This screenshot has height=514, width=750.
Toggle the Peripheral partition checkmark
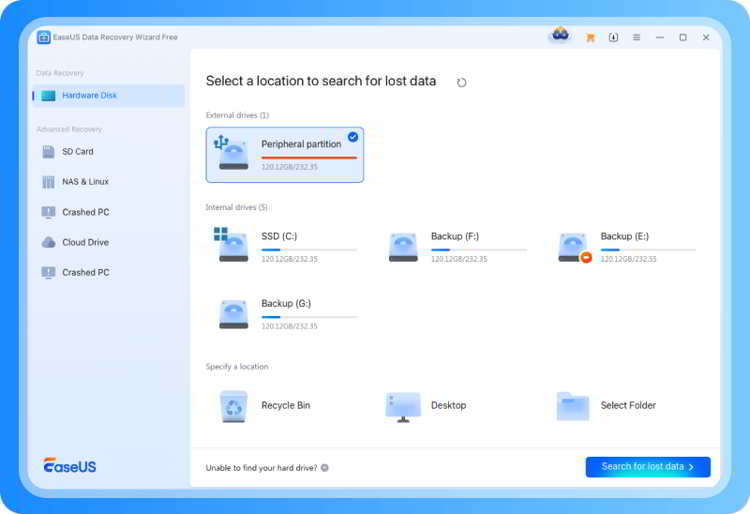point(353,137)
